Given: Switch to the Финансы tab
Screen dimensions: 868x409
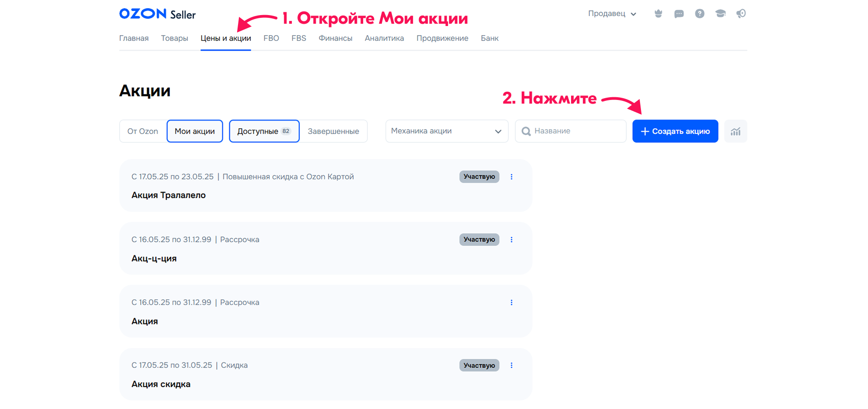Looking at the screenshot, I should coord(335,38).
